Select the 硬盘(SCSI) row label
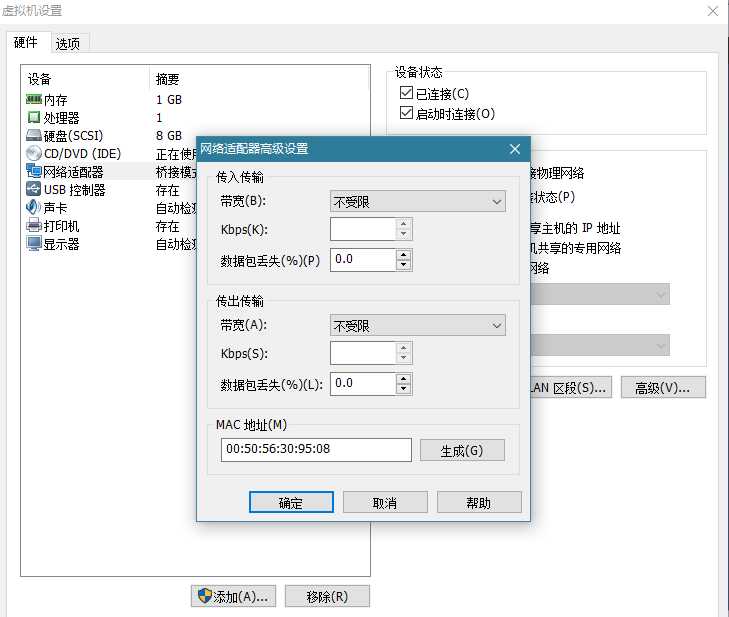Viewport: 729px width, 617px height. pyautogui.click(x=73, y=136)
